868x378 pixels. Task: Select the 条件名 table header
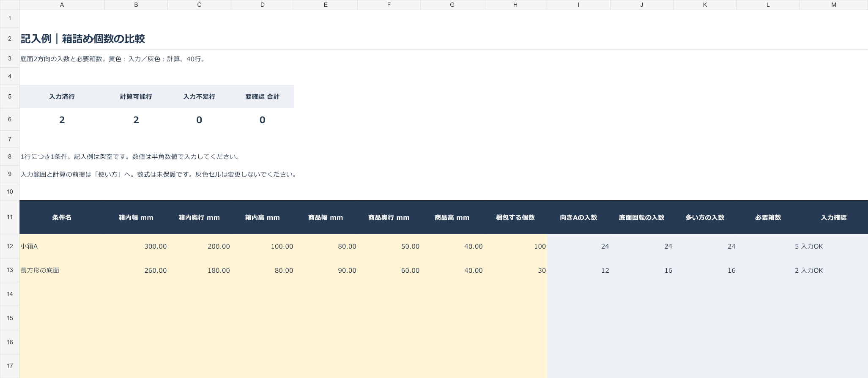point(62,218)
